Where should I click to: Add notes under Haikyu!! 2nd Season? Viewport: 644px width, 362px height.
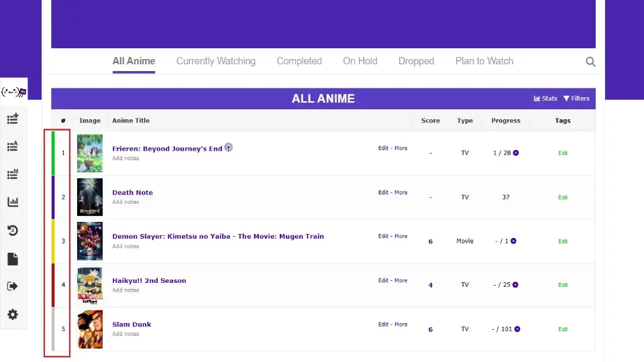coord(125,290)
